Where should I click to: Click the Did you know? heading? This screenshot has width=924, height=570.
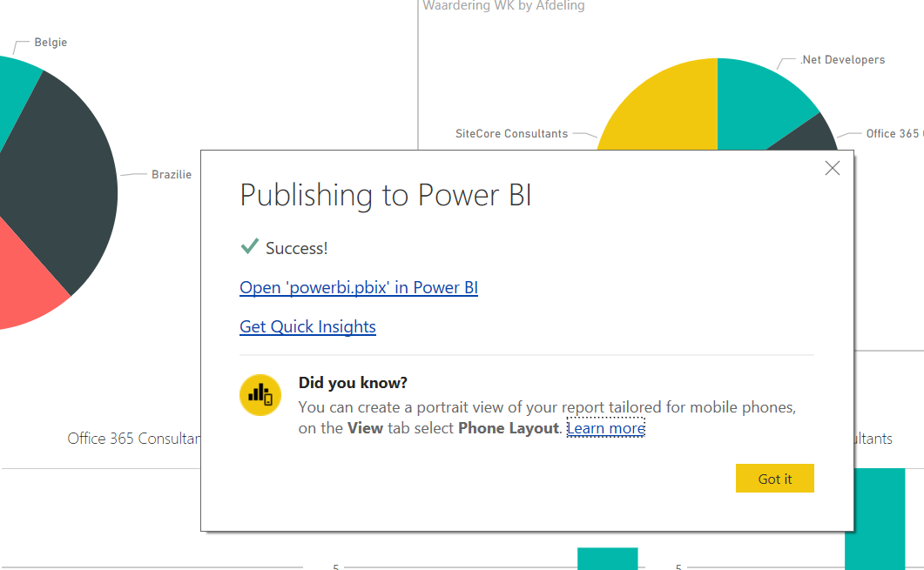point(353,383)
